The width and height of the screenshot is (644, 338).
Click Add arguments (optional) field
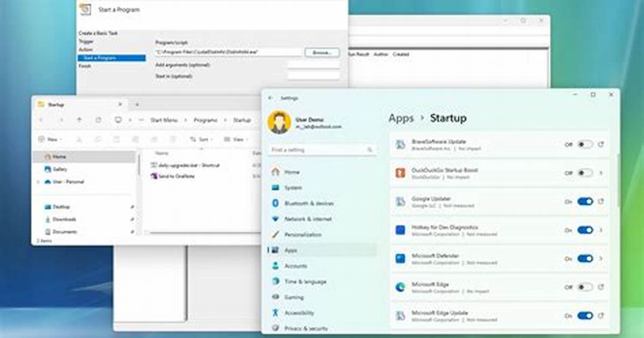(313, 65)
